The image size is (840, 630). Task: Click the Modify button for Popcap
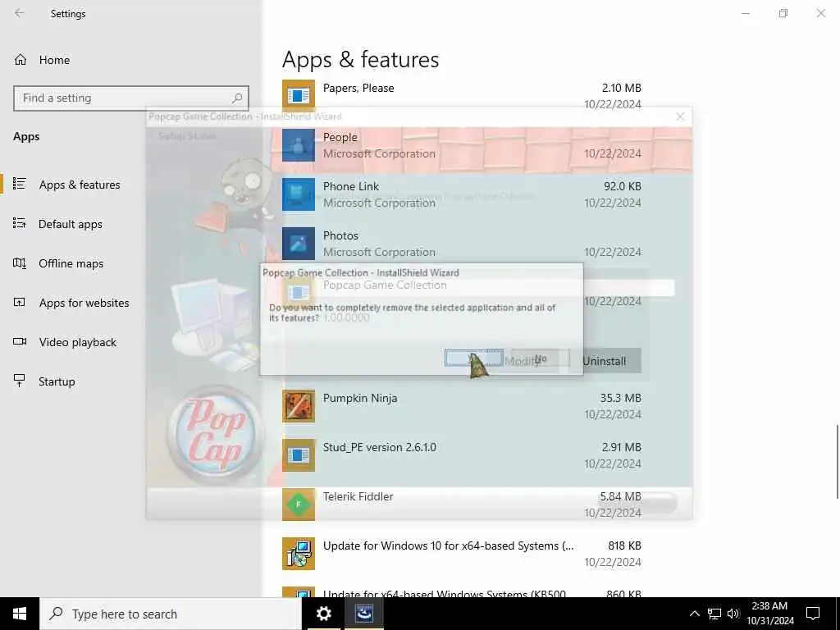(x=523, y=361)
